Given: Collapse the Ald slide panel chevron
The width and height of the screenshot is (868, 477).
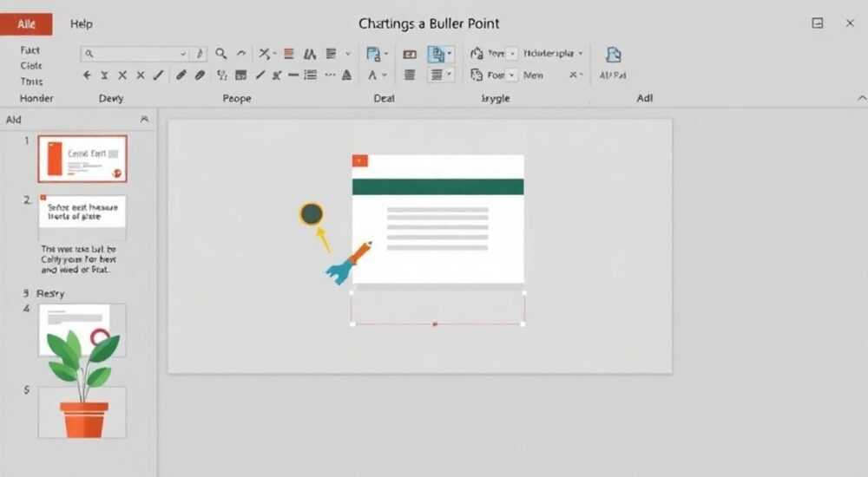Looking at the screenshot, I should (x=144, y=119).
